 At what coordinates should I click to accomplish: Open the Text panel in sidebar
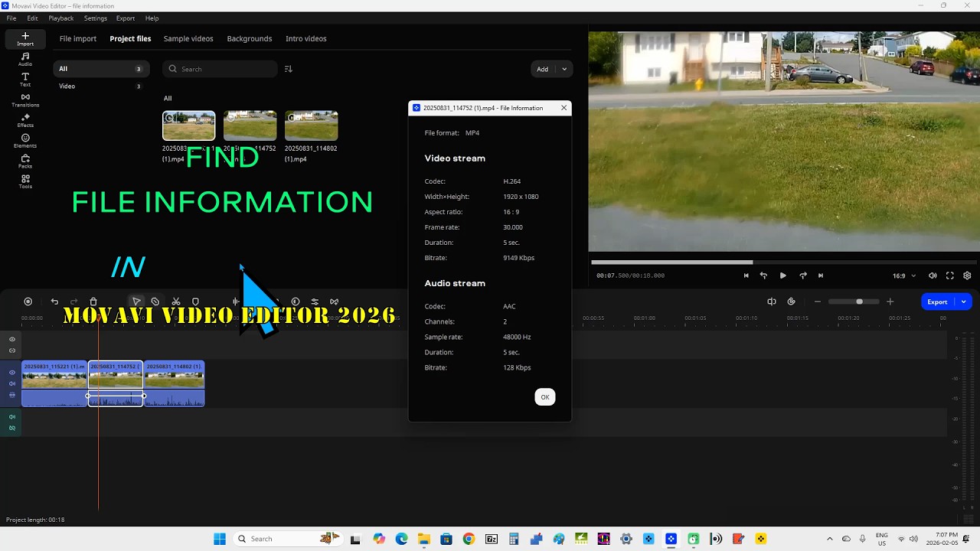(25, 80)
